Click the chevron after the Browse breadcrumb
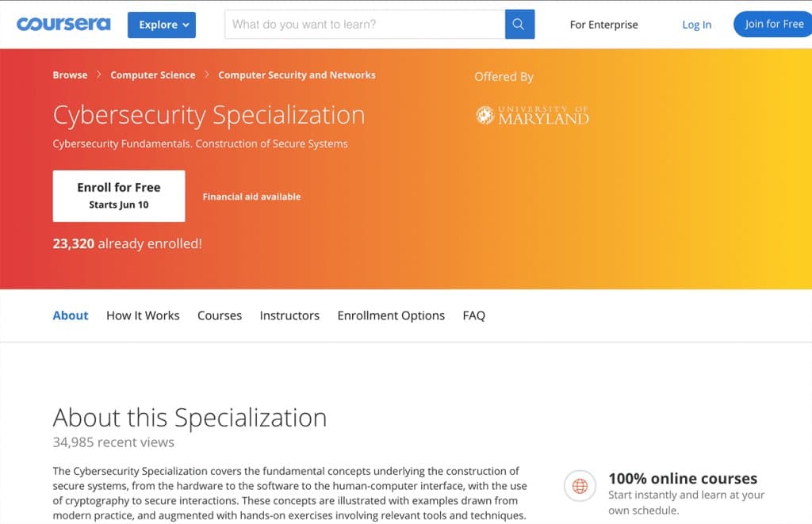This screenshot has width=812, height=524. [99, 75]
